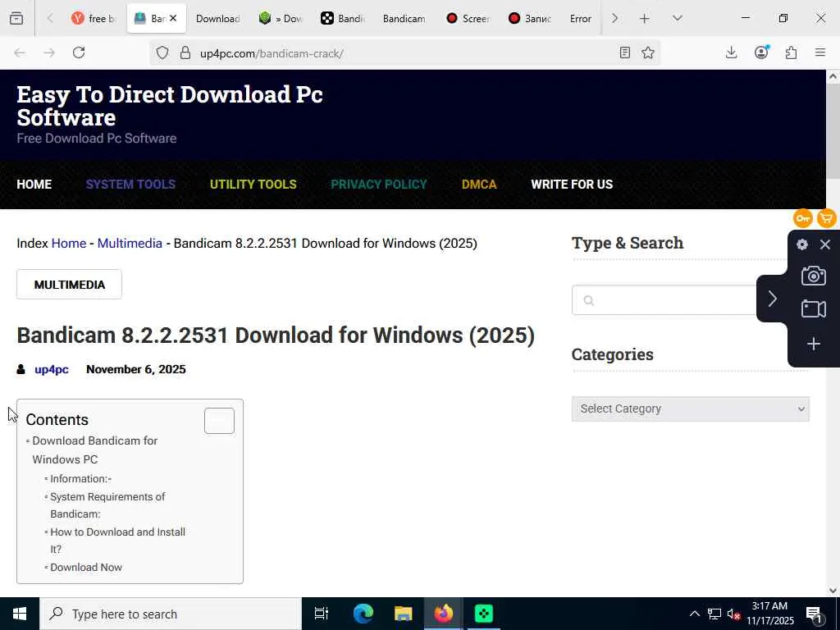Open the Downloads panel
The height and width of the screenshot is (630, 840).
click(731, 52)
